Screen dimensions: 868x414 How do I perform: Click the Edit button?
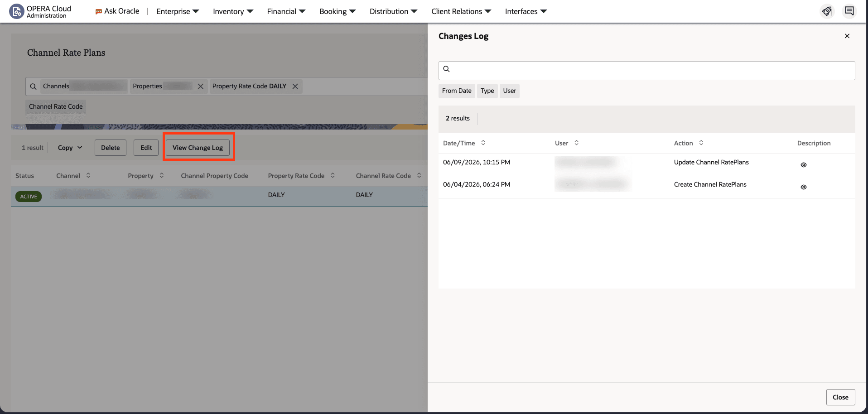coord(146,148)
